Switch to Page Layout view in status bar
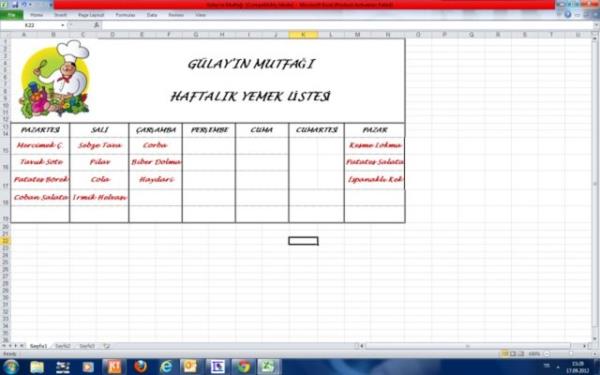 513,354
